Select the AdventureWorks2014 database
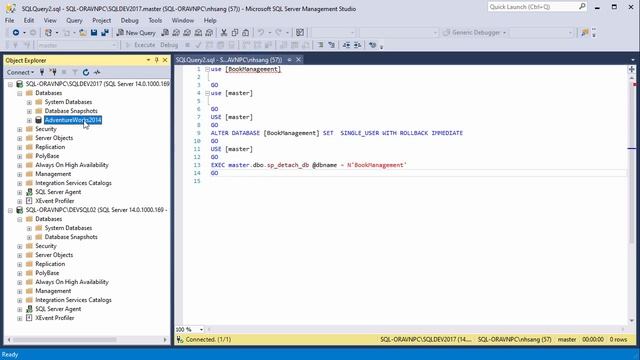 click(73, 120)
